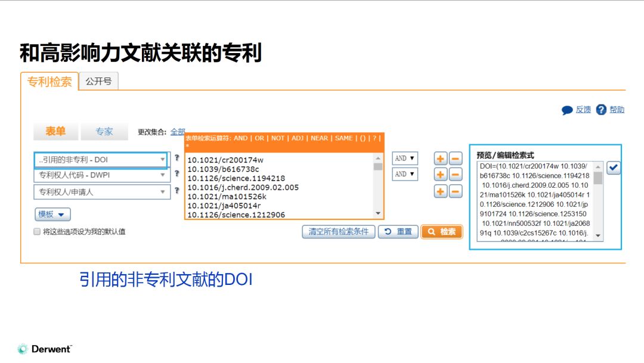
Task: Expand the 模板 template dropdown
Action: pos(52,215)
